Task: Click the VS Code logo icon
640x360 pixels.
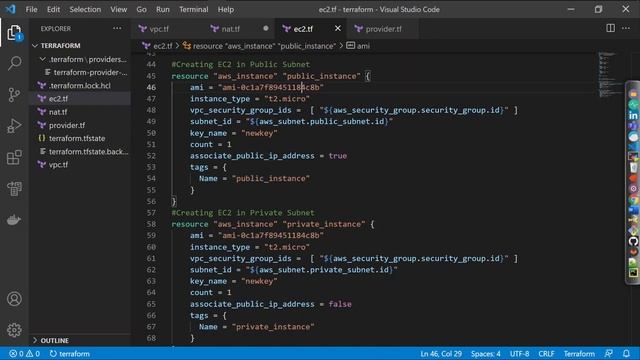Action: [x=11, y=9]
